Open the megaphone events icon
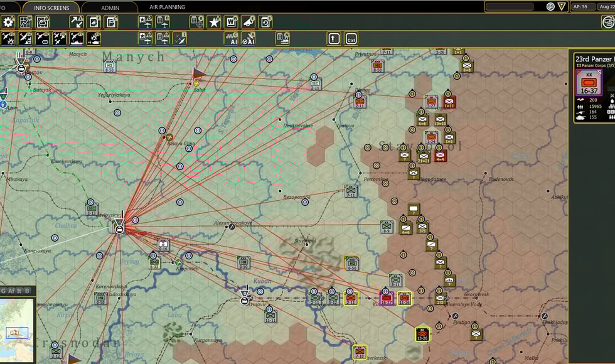This screenshot has height=364, width=615. point(249,22)
